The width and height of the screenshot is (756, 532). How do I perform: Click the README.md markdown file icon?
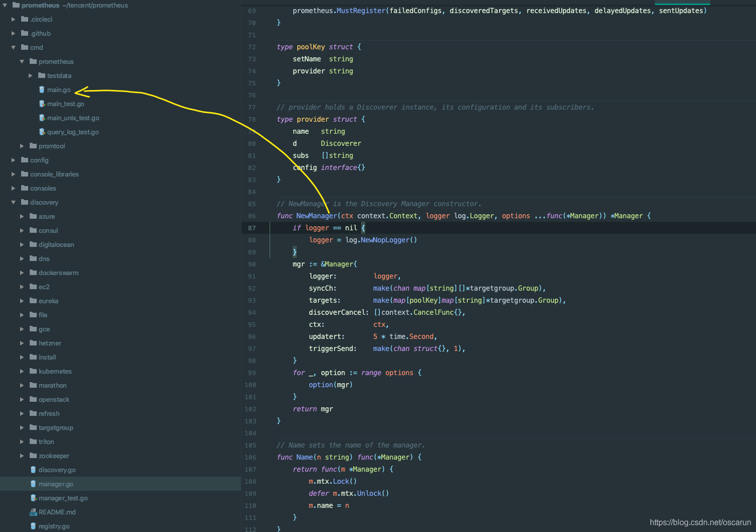(33, 512)
